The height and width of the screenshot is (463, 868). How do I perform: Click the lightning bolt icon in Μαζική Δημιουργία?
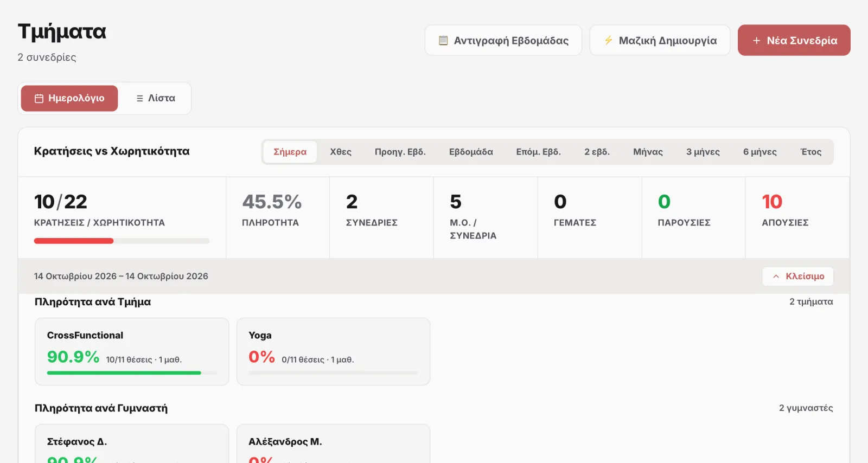[x=609, y=41]
